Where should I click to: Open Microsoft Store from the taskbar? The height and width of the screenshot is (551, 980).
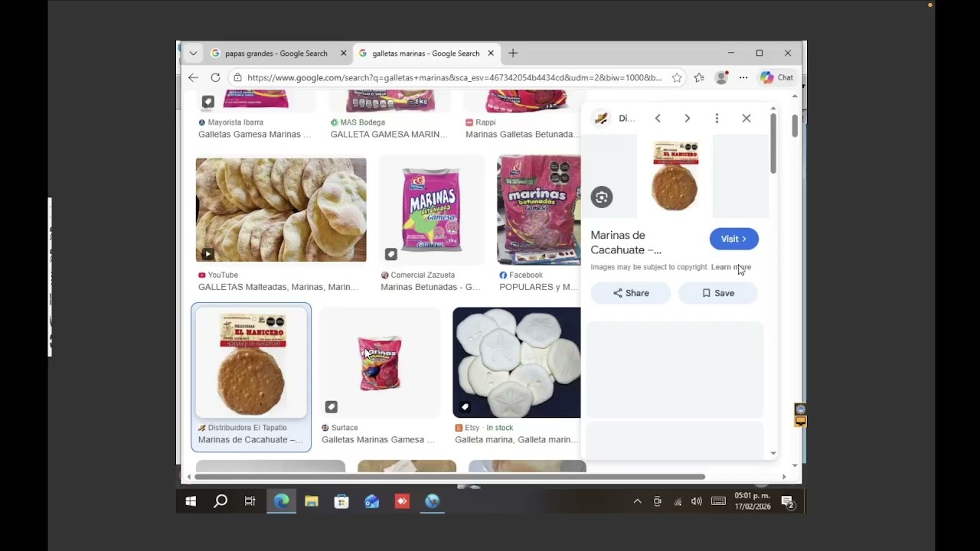[341, 501]
